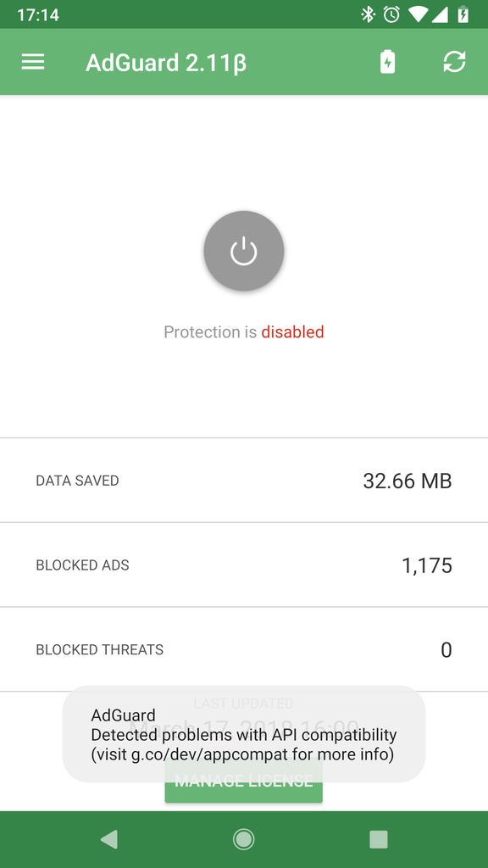Dismiss the API compatibility toast message
The image size is (488, 868).
[x=243, y=733]
